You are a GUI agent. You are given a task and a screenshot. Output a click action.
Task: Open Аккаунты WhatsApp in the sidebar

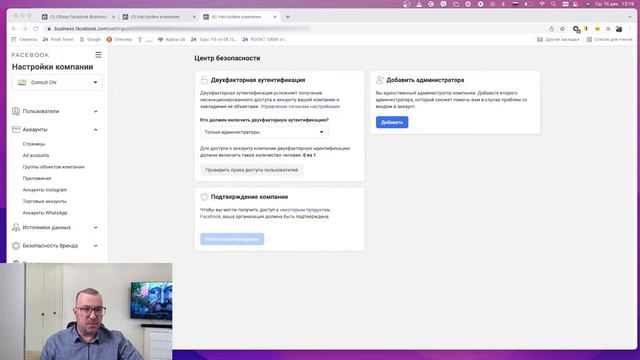(x=45, y=213)
